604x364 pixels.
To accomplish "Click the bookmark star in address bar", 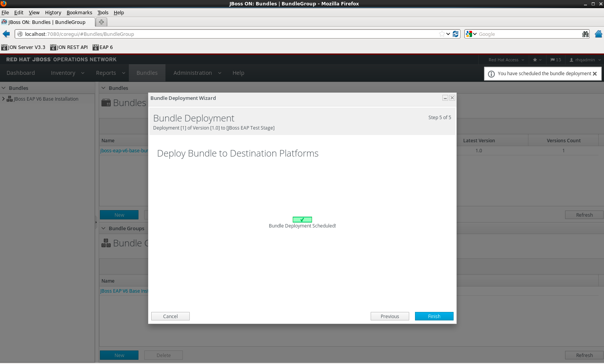I will point(442,34).
